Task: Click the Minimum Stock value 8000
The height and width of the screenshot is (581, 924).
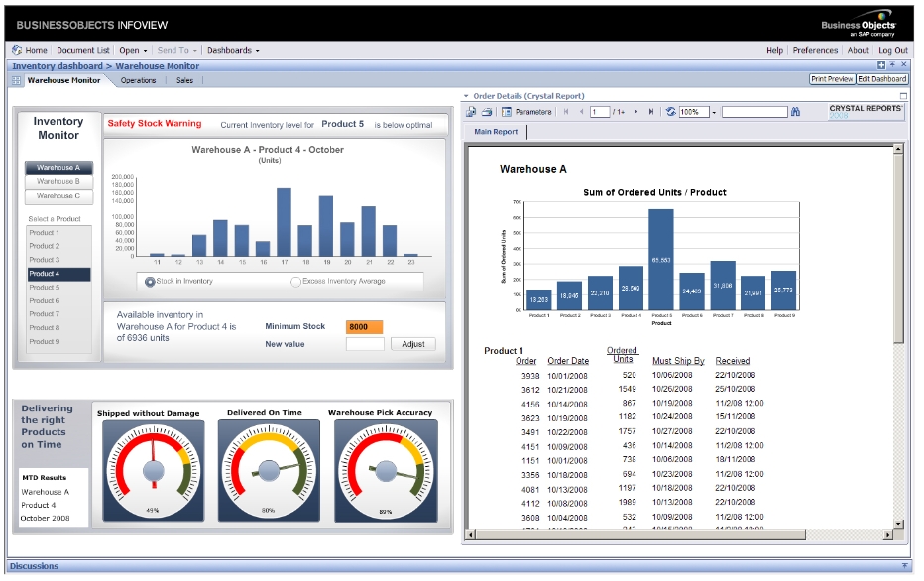Action: (364, 327)
